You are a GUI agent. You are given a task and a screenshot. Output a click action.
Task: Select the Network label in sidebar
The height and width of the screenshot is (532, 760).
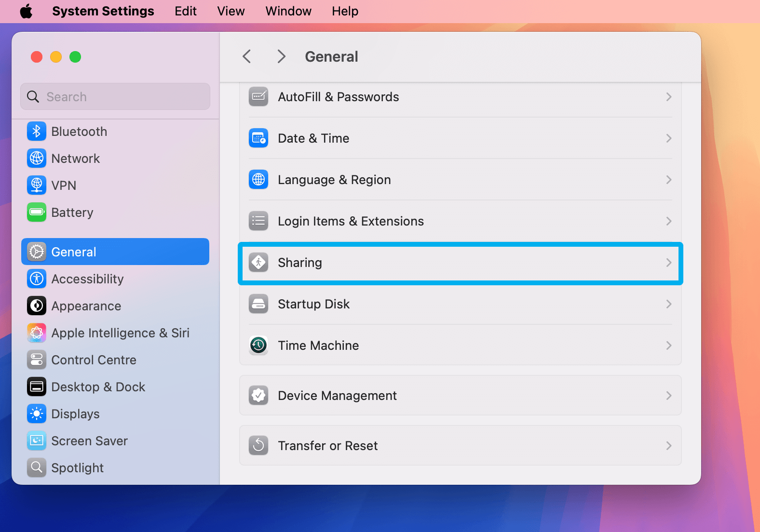pos(75,159)
